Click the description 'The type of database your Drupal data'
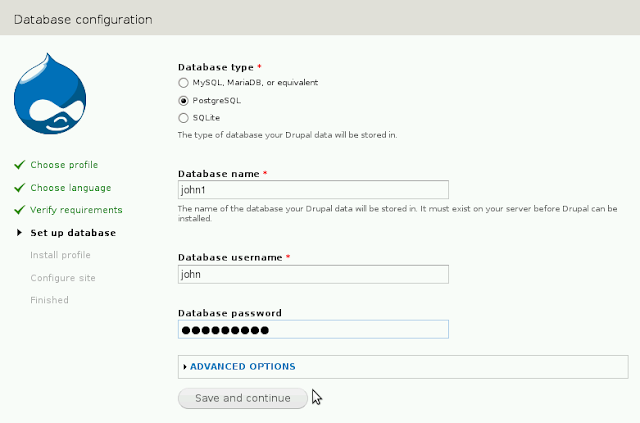Image resolution: width=640 pixels, height=423 pixels. pos(287,135)
